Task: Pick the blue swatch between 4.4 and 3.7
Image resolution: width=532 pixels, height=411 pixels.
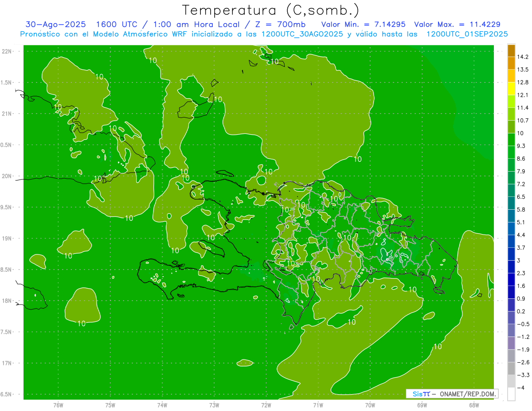Action: pyautogui.click(x=511, y=241)
